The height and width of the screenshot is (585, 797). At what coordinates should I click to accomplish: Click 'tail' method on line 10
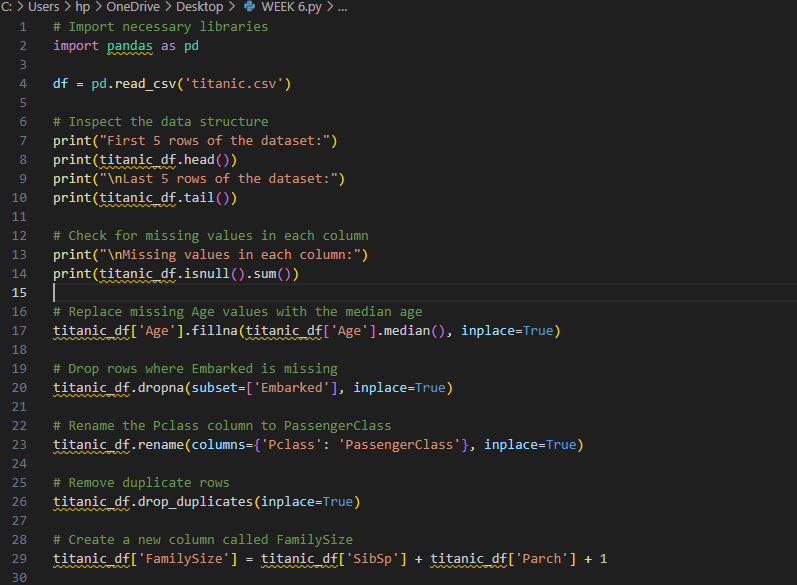(199, 198)
